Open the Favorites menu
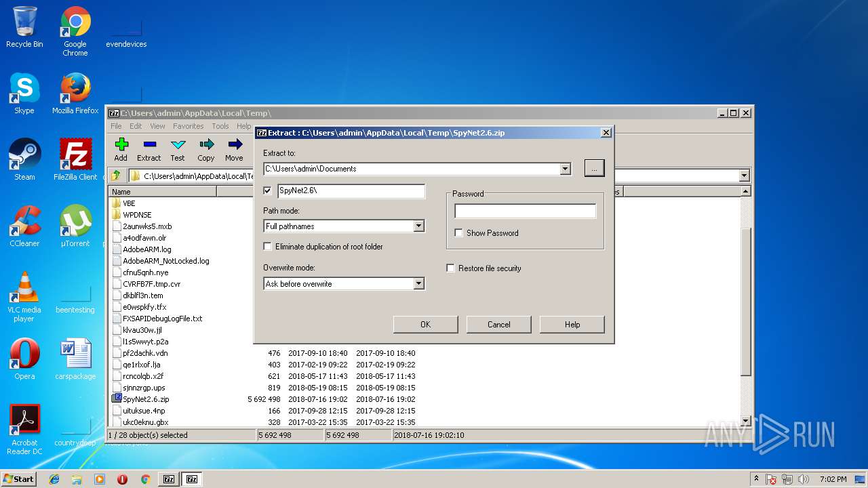 click(x=188, y=126)
